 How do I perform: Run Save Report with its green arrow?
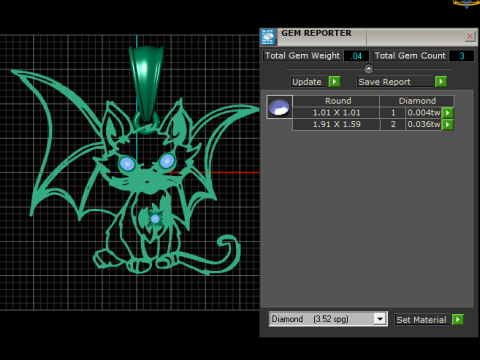pos(441,82)
